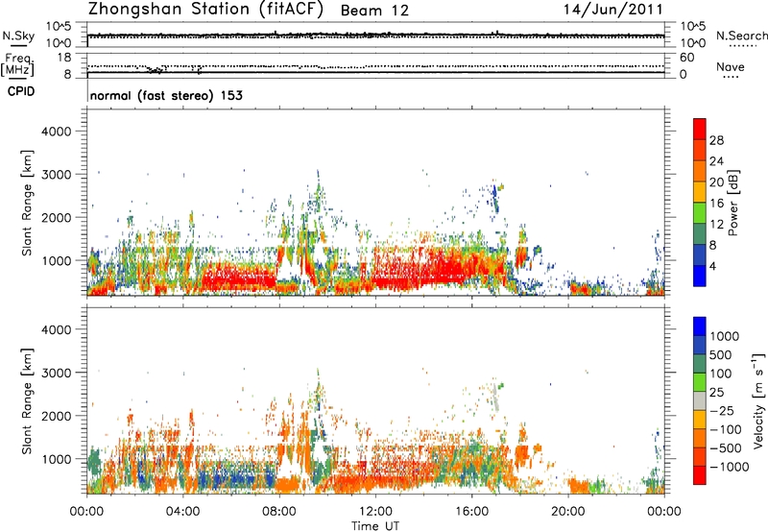768x532 pixels.
Task: Click "Slant Range [km]" label of power panel
Action: click(x=27, y=203)
